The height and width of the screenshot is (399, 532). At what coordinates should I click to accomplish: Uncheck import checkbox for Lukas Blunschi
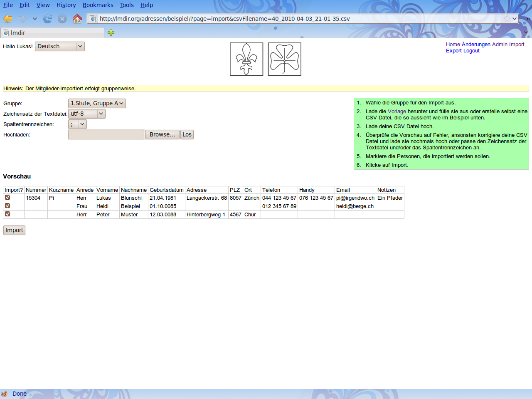[x=7, y=198]
